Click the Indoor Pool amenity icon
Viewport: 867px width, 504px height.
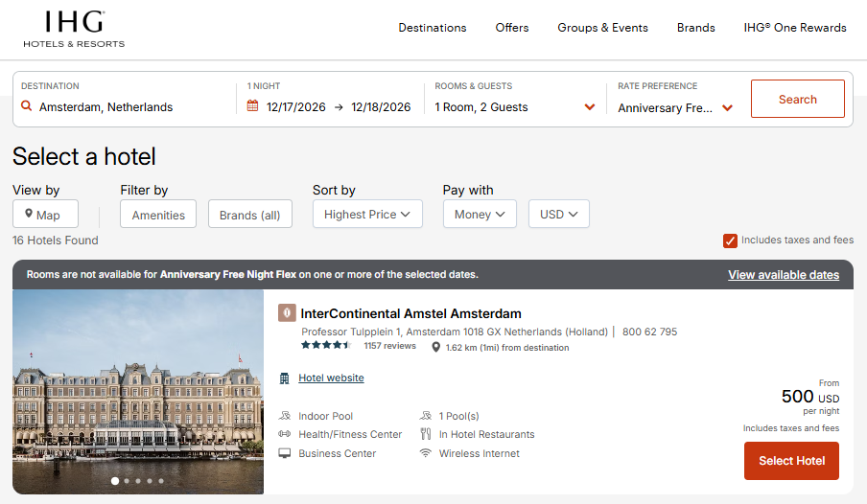coord(285,416)
